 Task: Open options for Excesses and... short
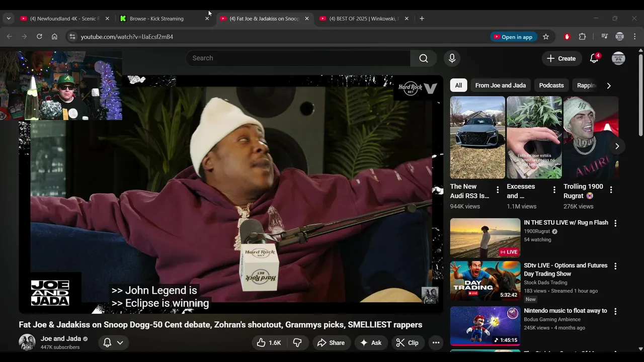tap(554, 190)
